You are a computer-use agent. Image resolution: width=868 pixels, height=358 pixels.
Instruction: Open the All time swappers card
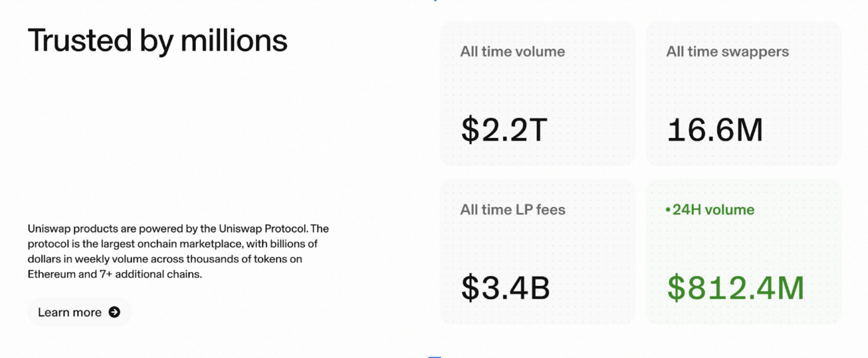click(744, 94)
